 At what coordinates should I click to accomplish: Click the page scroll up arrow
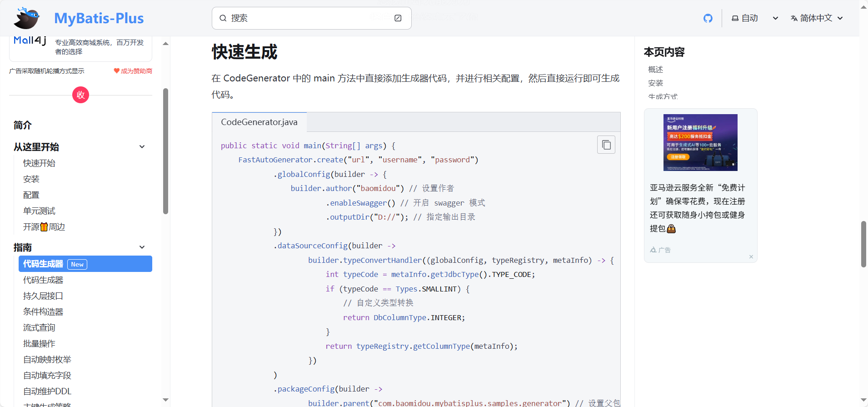click(x=863, y=7)
